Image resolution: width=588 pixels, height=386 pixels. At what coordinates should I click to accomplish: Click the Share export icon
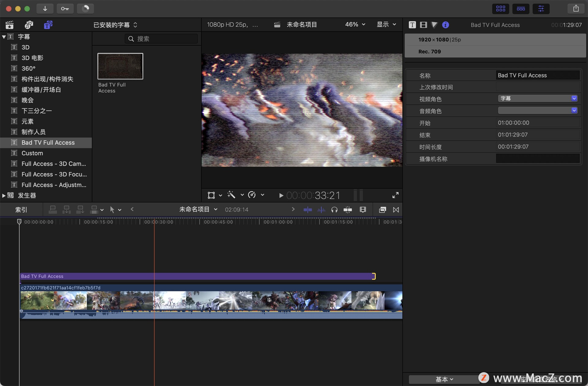coord(576,9)
